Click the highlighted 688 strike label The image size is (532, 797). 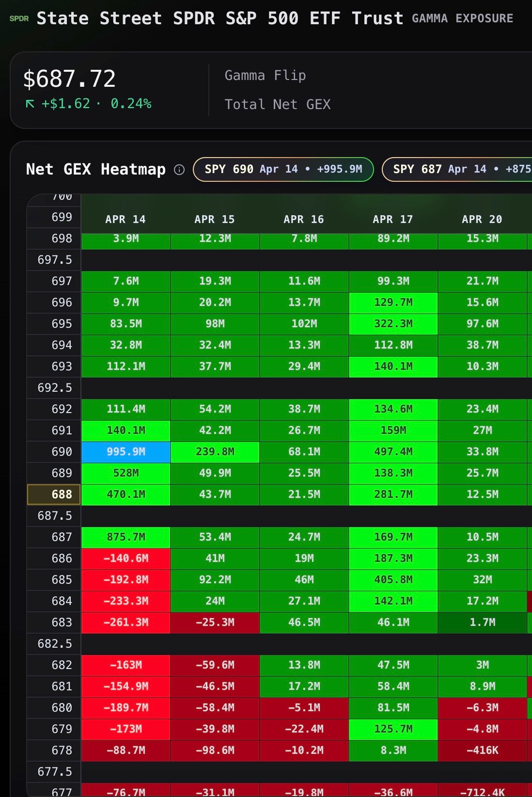pyautogui.click(x=54, y=494)
